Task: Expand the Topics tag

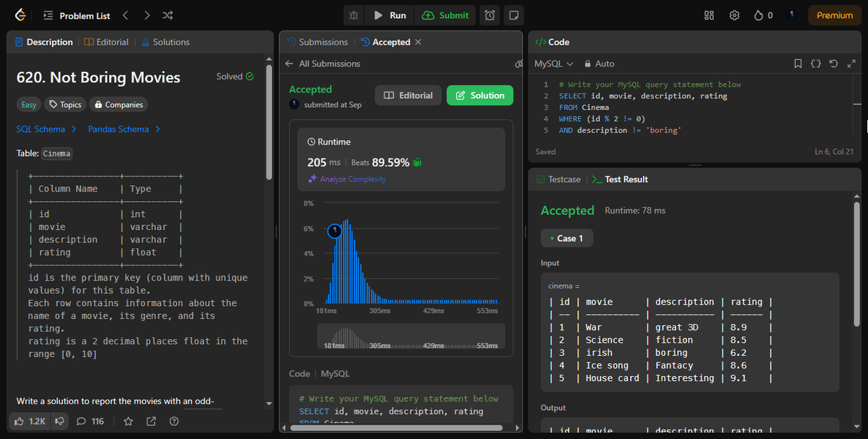Action: [x=64, y=105]
